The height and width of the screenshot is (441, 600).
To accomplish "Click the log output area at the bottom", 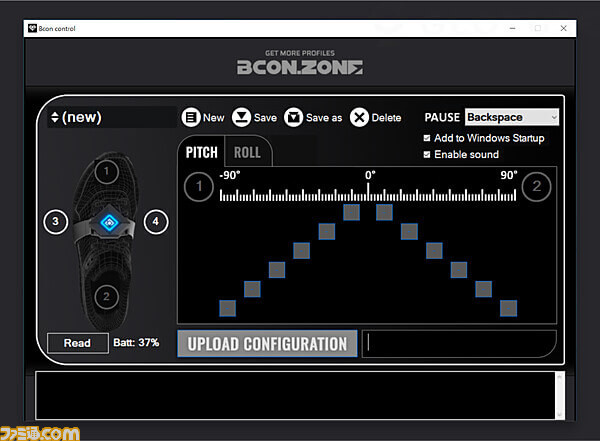I will pyautogui.click(x=295, y=395).
